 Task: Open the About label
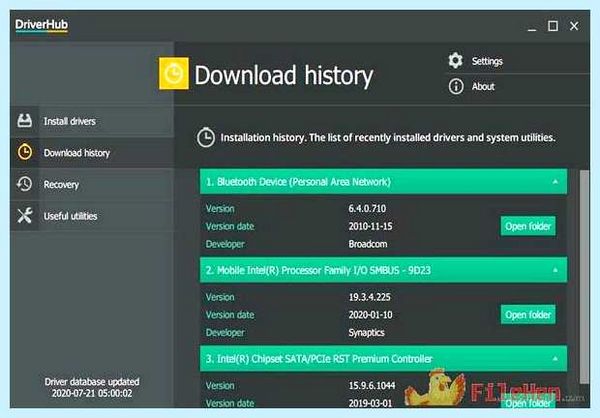(483, 87)
